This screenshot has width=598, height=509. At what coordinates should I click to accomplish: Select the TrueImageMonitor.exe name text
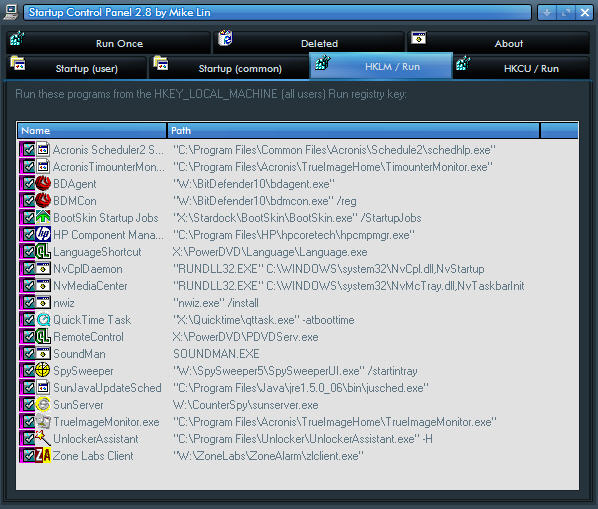pos(106,422)
